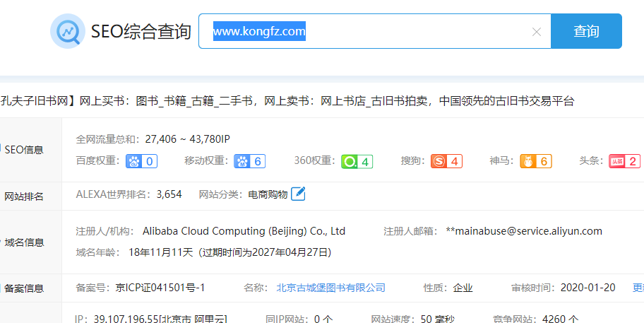Click the 搜狗 weight badge showing 4
Viewport: 644px width, 323px height.
coord(446,161)
